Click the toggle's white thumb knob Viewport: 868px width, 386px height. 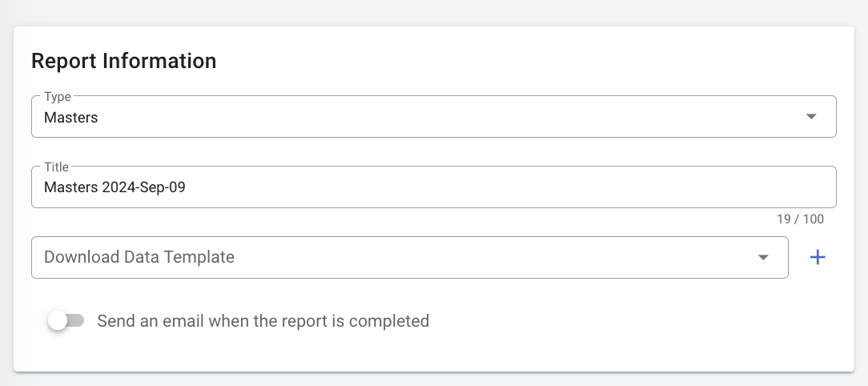(x=58, y=321)
